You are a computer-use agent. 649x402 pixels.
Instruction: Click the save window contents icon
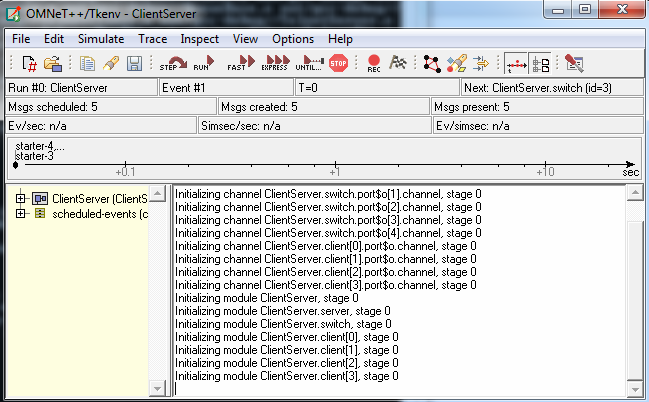[x=134, y=64]
